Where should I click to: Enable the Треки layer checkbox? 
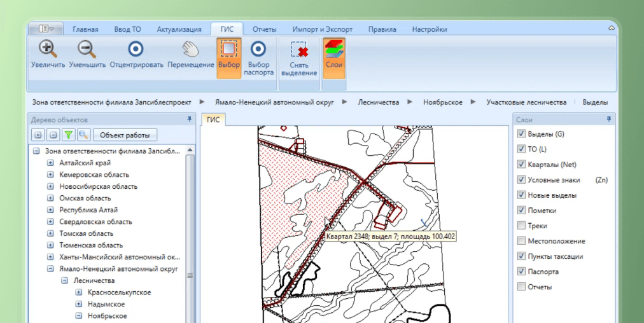click(521, 226)
